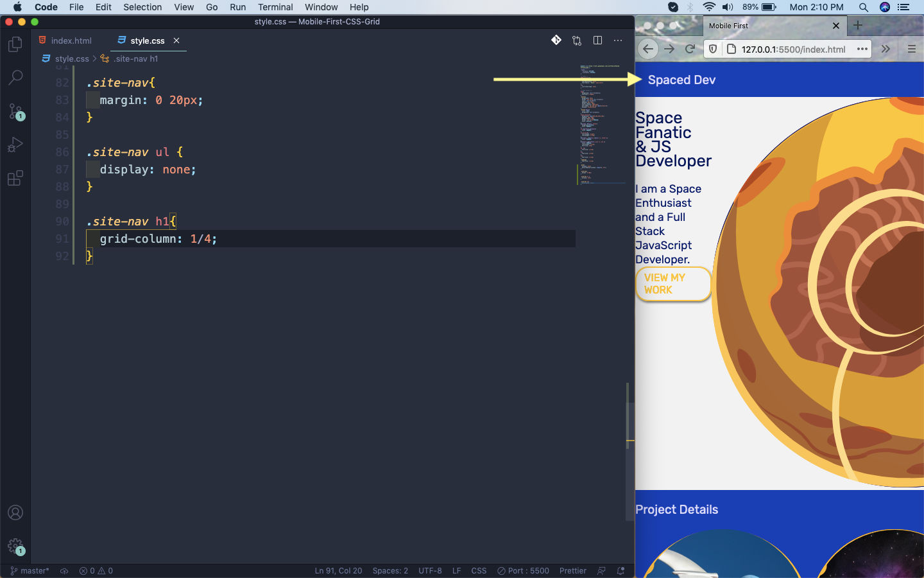Open the Search view in activity bar
Viewport: 924px width, 578px height.
15,78
